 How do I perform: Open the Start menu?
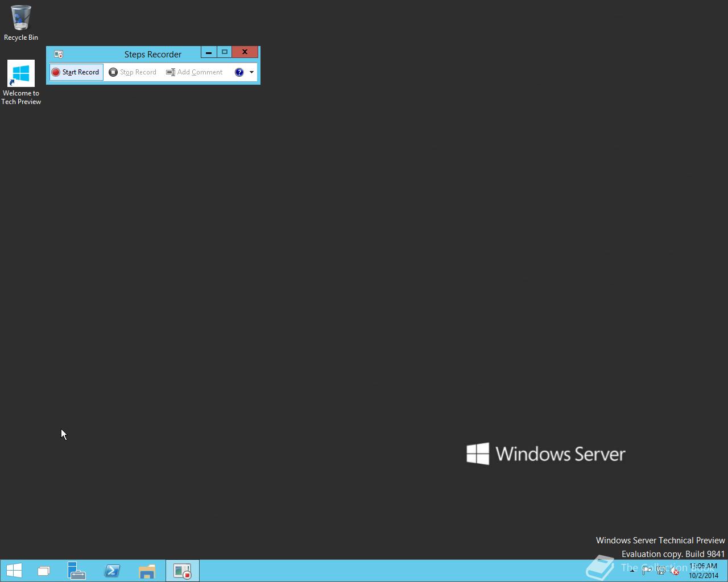tap(14, 571)
